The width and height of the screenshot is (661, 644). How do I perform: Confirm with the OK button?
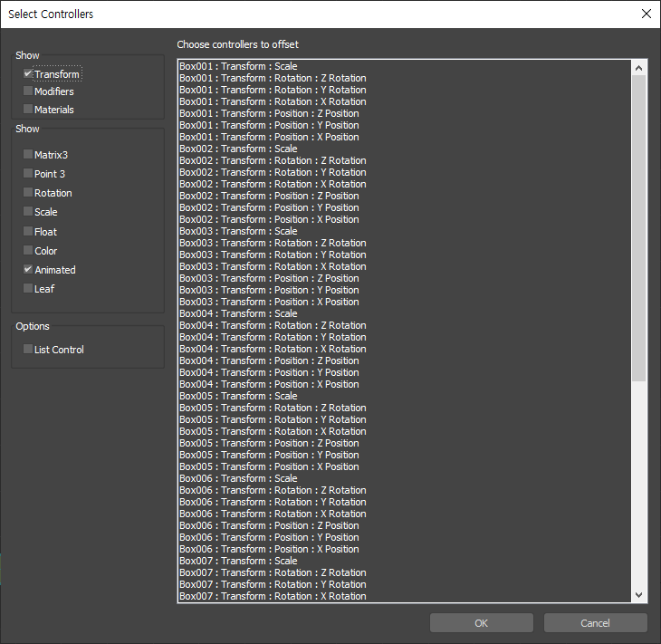(482, 623)
